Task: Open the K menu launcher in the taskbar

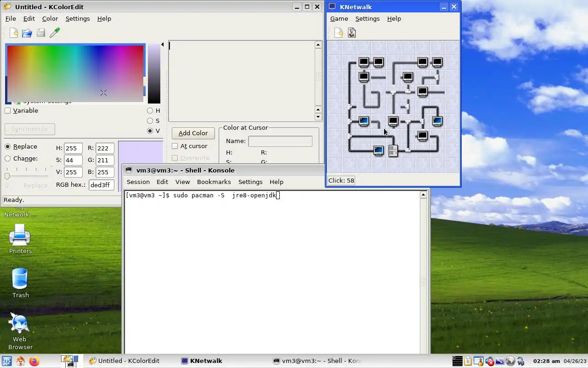Action: point(6,361)
